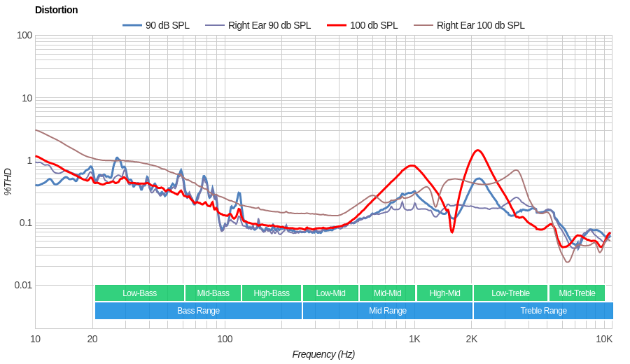Viewport: 630px width, 364px height.
Task: Click the blue 90 dB SPL legend line
Action: [132, 25]
